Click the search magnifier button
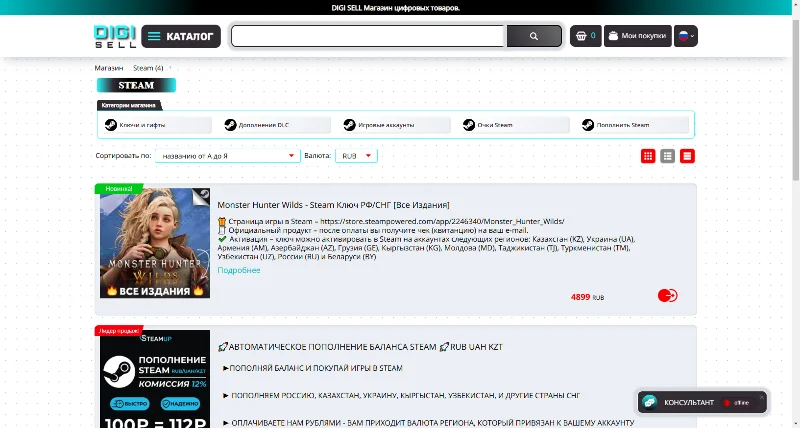 [534, 36]
